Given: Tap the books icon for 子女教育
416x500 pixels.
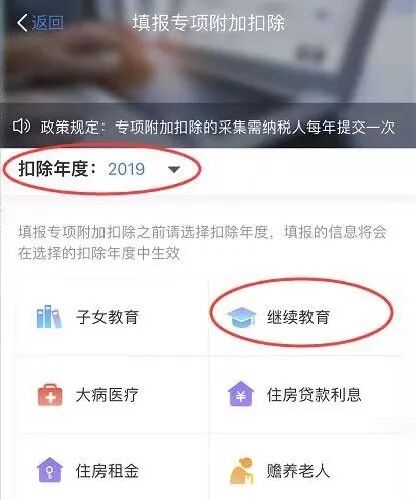Looking at the screenshot, I should (x=49, y=316).
